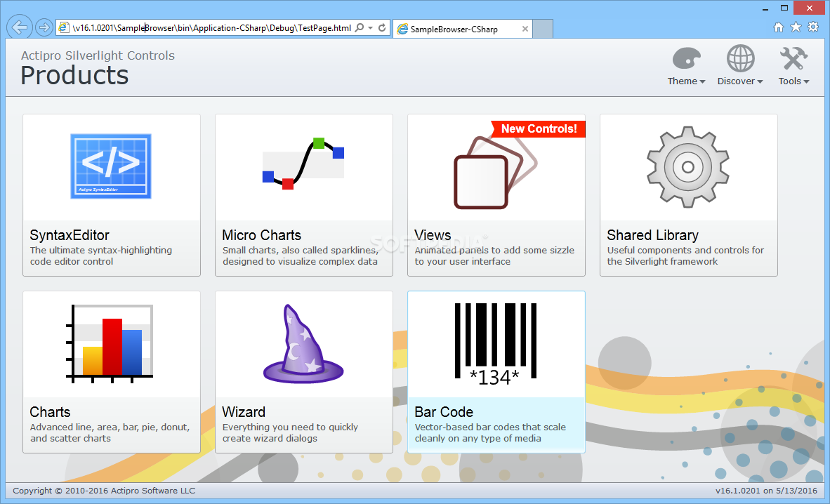830x504 pixels.
Task: Click the Views title text
Action: pyautogui.click(x=433, y=235)
